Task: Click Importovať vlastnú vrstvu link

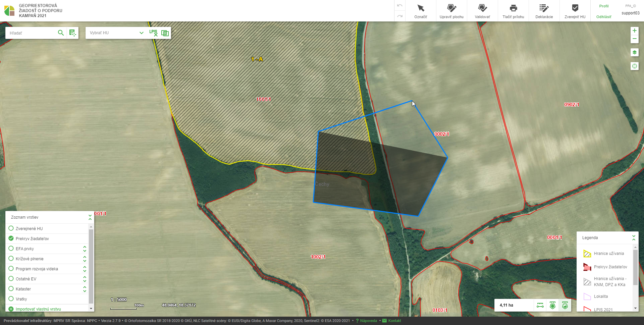Action: coord(38,309)
